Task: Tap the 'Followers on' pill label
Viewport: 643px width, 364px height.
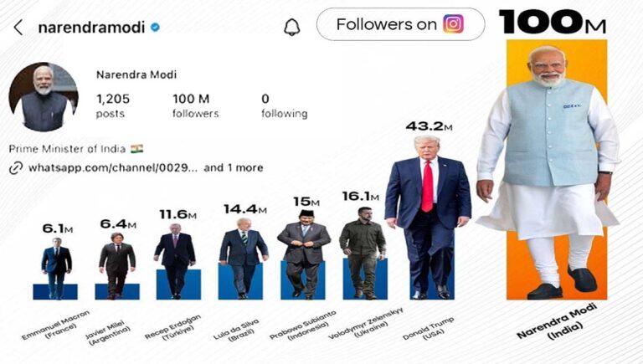Action: tap(386, 24)
